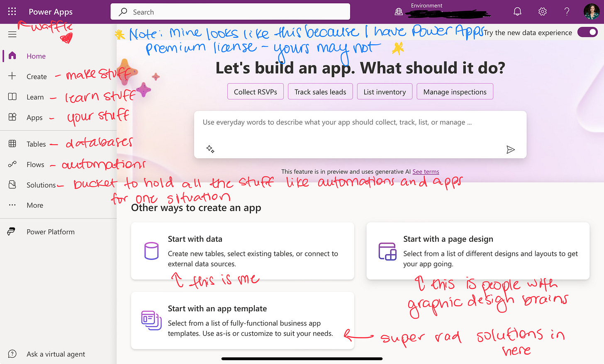Click the More ellipsis icon
Viewport: 604px width, 364px height.
click(x=12, y=205)
